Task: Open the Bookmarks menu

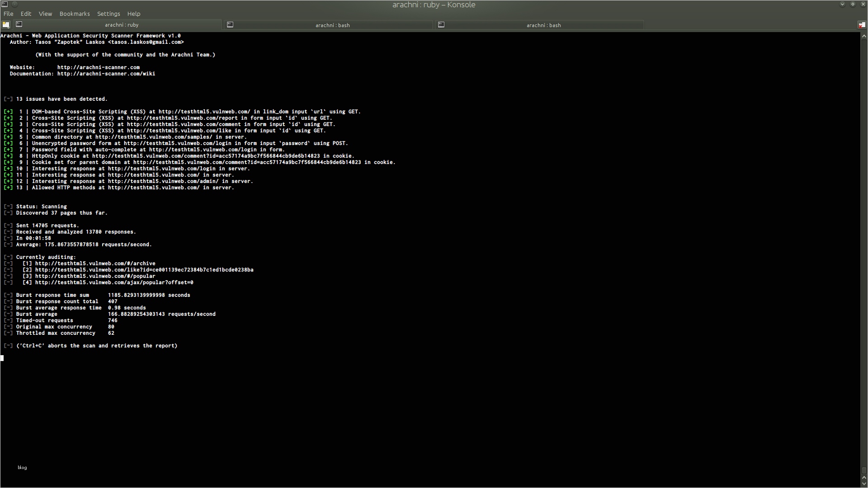Action: click(x=75, y=14)
